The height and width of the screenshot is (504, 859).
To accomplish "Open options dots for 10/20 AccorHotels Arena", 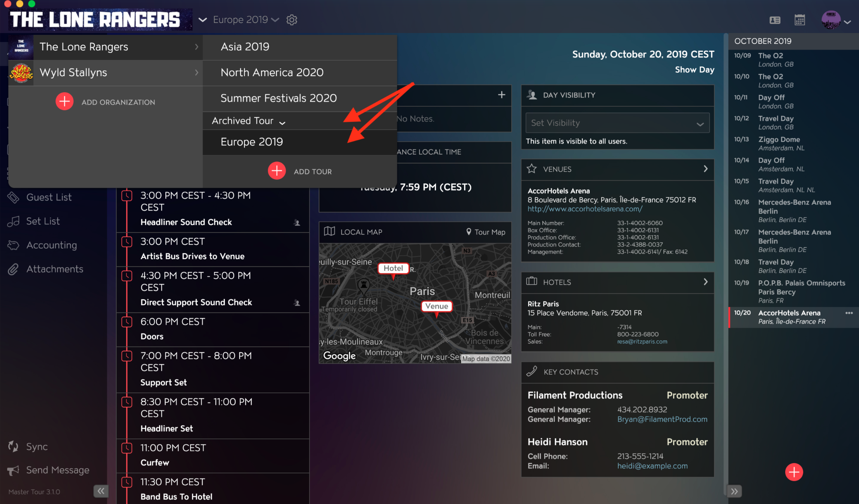I will [x=849, y=313].
